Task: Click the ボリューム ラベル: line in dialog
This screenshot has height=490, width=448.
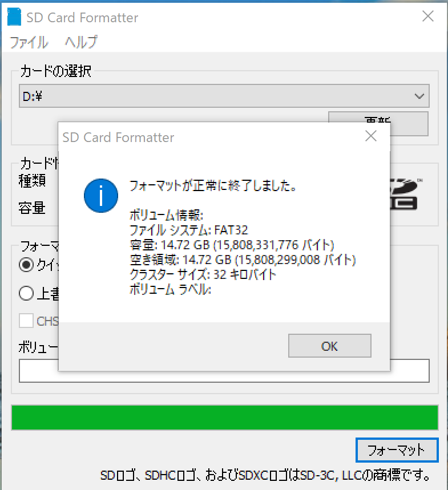Action: point(170,290)
